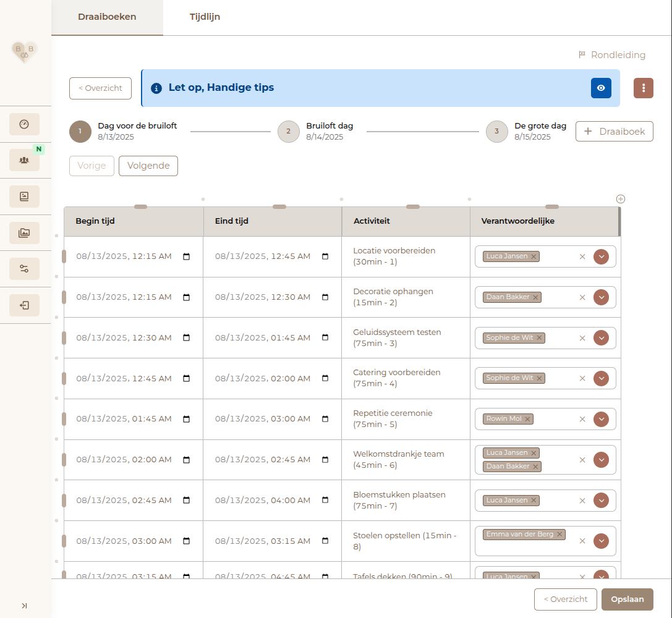Remove Emma van der Berg tag
The image size is (672, 618).
[559, 535]
